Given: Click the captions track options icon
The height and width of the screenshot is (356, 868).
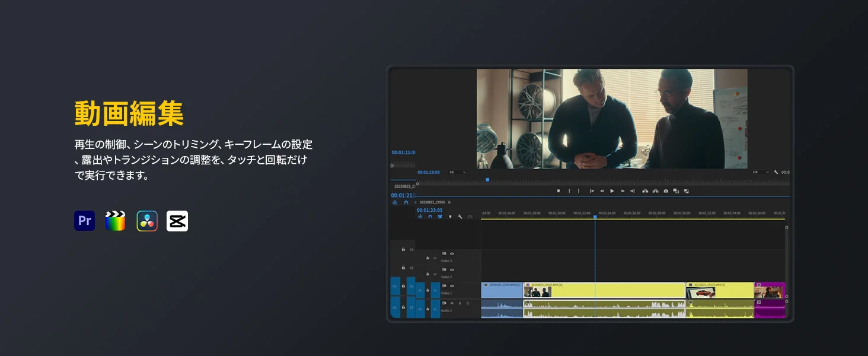Looking at the screenshot, I should click(x=470, y=217).
